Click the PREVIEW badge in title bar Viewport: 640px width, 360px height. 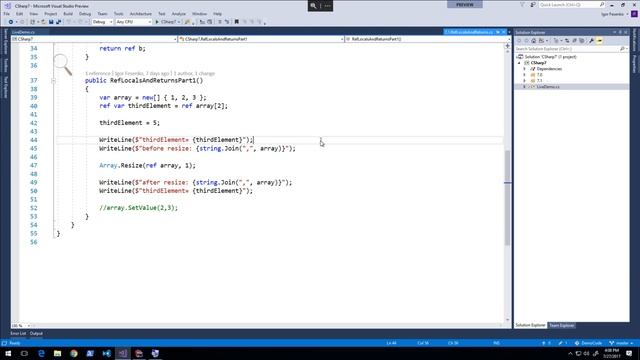click(x=464, y=4)
